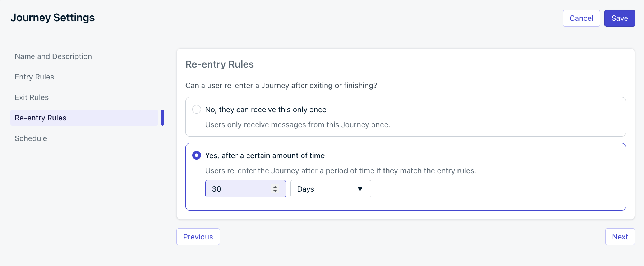The height and width of the screenshot is (266, 644).
Task: Click the Re-entry Rules card heading
Action: tap(219, 64)
